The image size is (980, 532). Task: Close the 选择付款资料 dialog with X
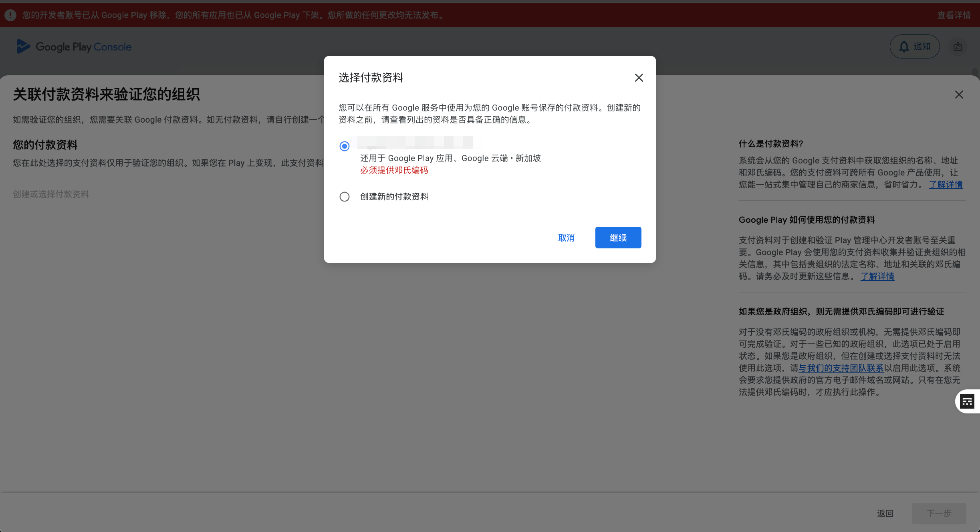(x=639, y=78)
